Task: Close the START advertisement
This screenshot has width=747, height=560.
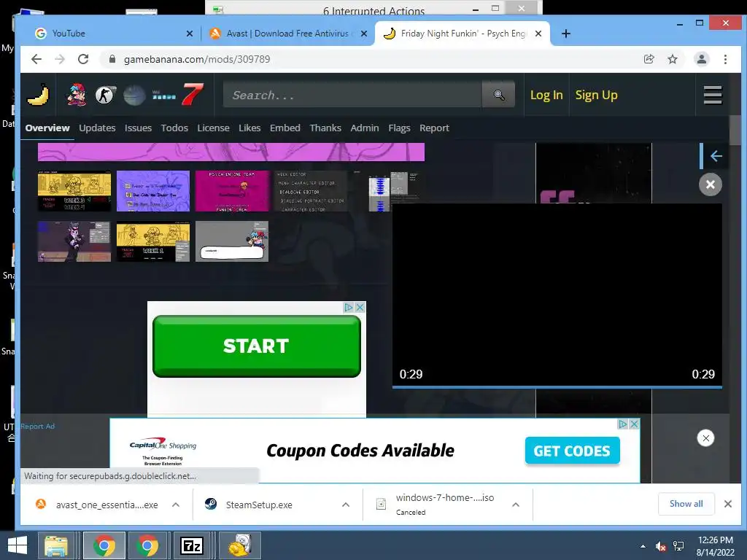Action: pos(360,307)
